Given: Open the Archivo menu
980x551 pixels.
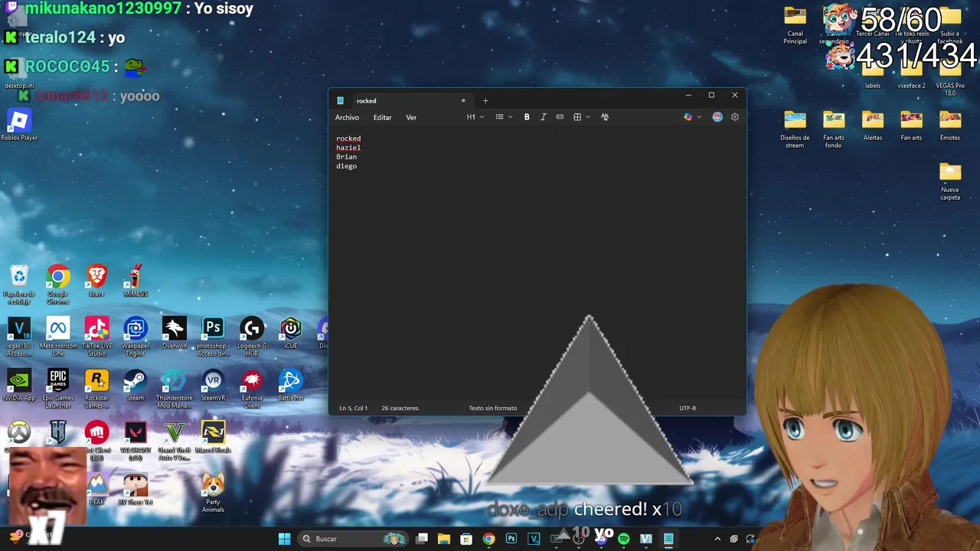Looking at the screenshot, I should pos(347,117).
